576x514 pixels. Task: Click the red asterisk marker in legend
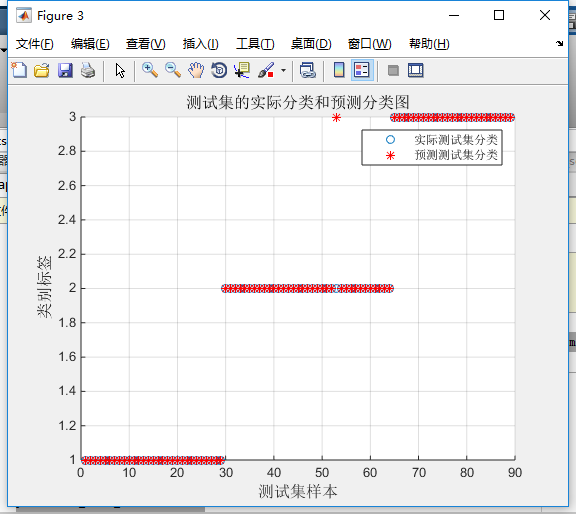[x=390, y=155]
